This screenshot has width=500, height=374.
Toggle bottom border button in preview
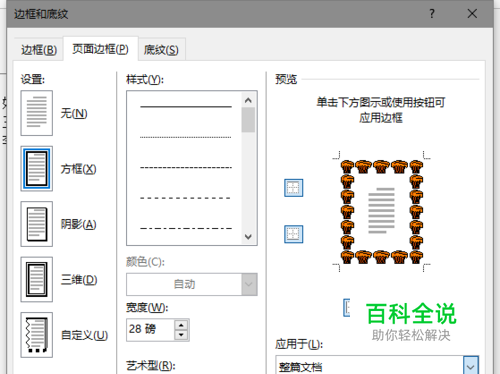pyautogui.click(x=294, y=234)
